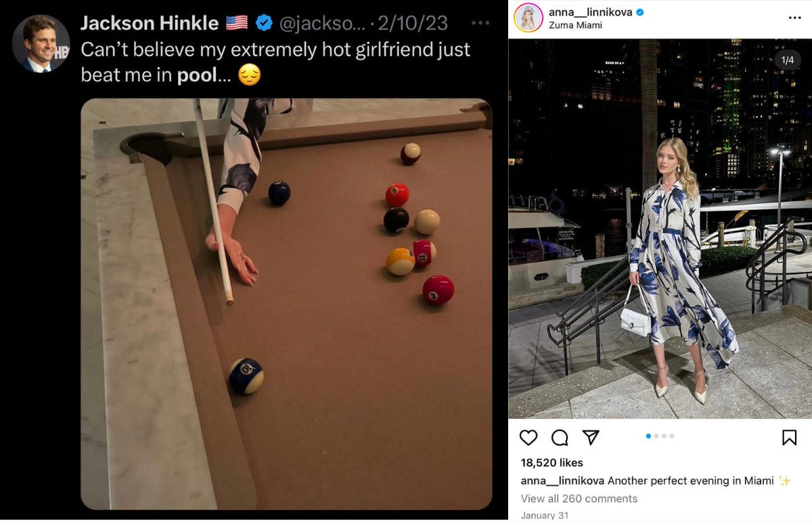Open the 18,520 likes list

click(551, 463)
